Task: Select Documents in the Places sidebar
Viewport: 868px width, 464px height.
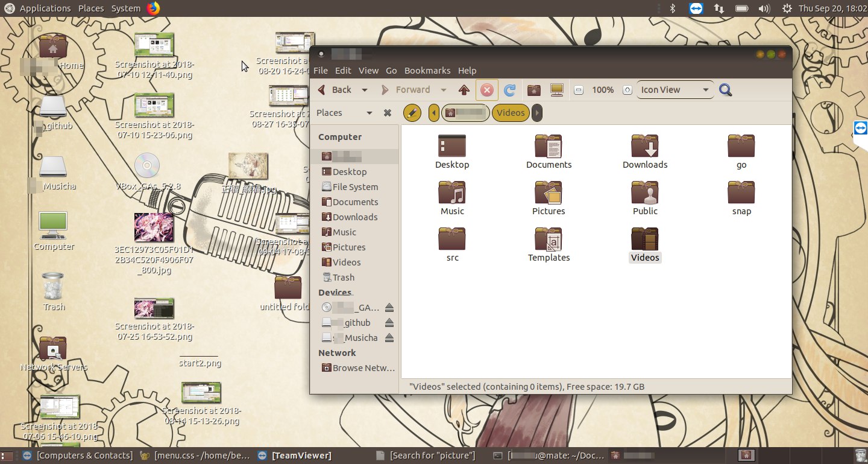Action: [x=354, y=202]
